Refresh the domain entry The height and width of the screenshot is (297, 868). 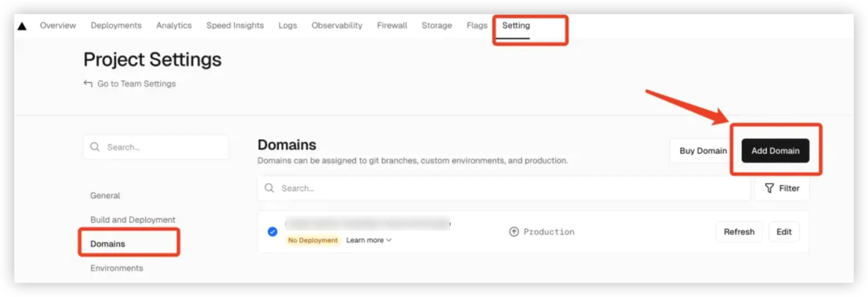tap(739, 232)
